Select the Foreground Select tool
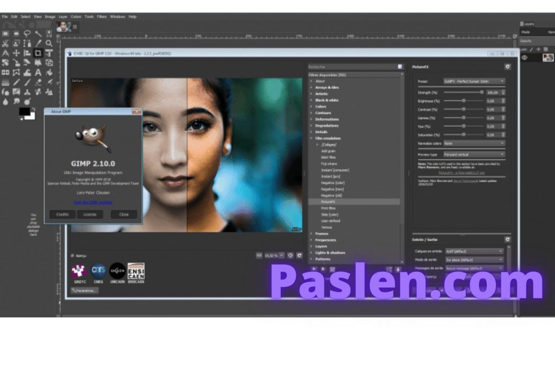Image resolution: width=555 pixels, height=392 pixels. [16, 43]
